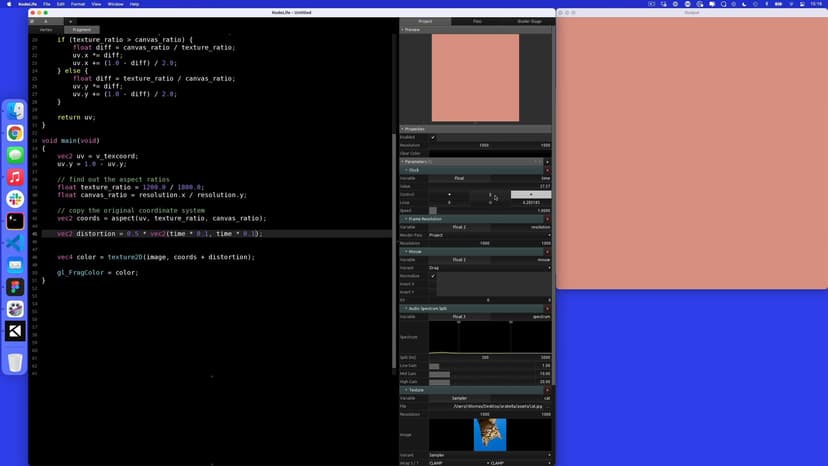This screenshot has height=466, width=828.
Task: Delete the Texture parameter
Action: pyautogui.click(x=547, y=390)
